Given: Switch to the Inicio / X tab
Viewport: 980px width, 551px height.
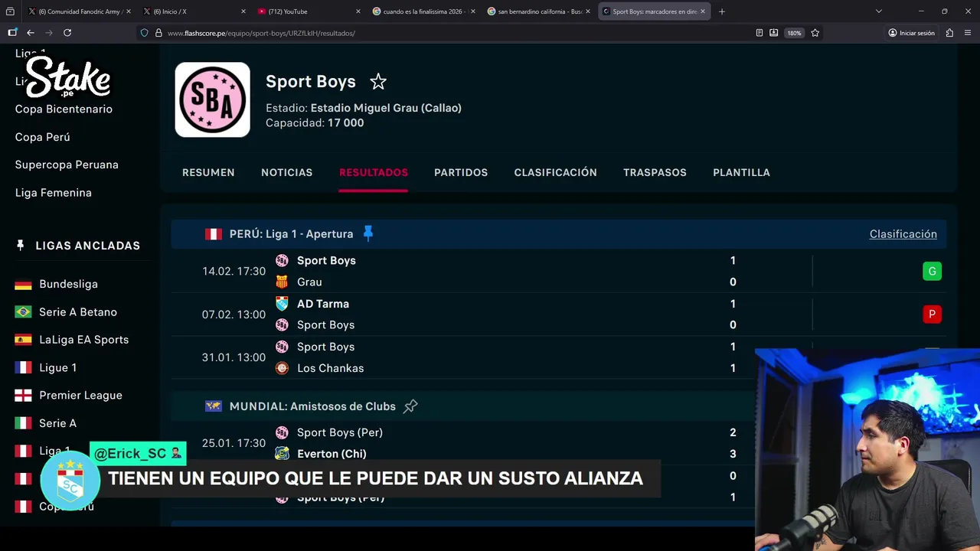Looking at the screenshot, I should point(194,11).
